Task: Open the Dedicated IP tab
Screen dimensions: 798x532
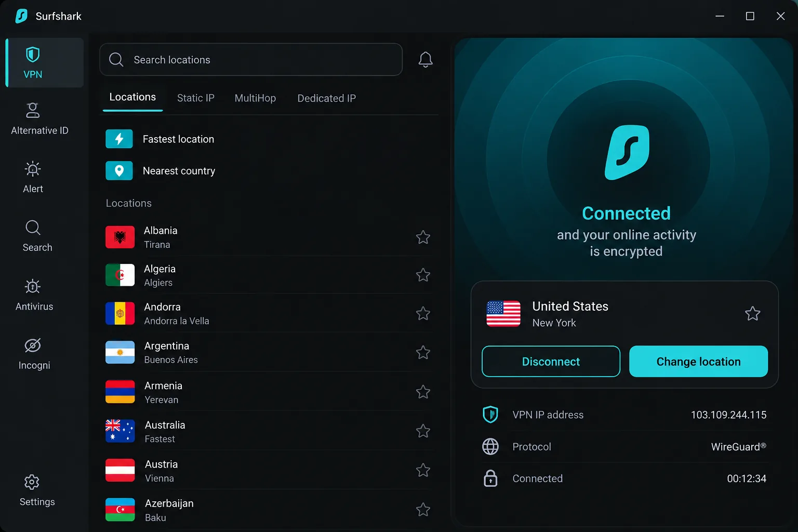Action: point(326,98)
